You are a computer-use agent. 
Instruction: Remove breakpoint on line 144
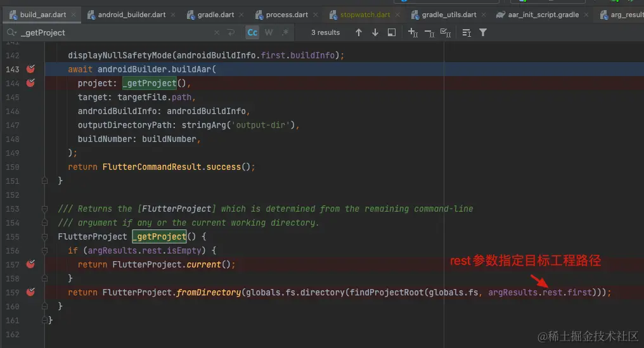[31, 83]
